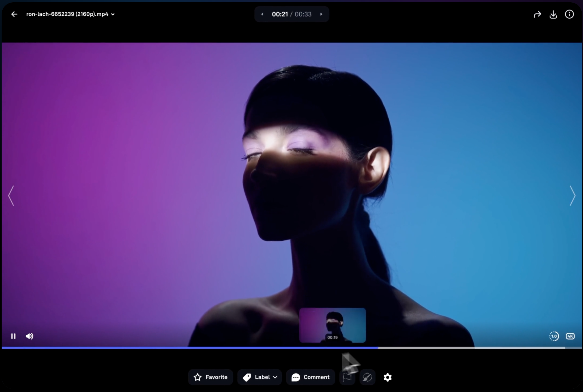Open the filename dropdown for ron-lach-6652239

pyautogui.click(x=113, y=14)
